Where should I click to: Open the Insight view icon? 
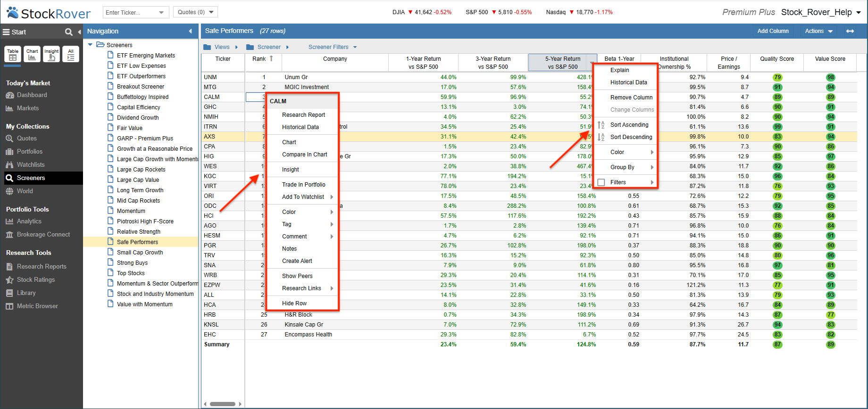click(x=51, y=54)
